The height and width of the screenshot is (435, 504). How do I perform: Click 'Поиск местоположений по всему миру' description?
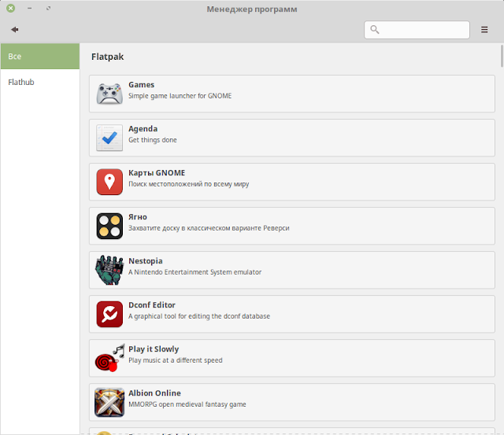pos(189,184)
